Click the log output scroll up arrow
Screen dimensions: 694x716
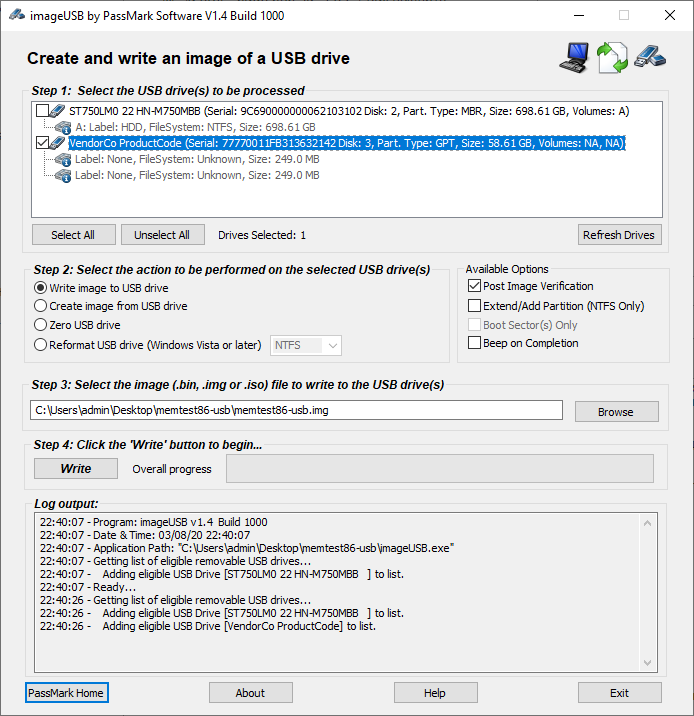coord(647,523)
